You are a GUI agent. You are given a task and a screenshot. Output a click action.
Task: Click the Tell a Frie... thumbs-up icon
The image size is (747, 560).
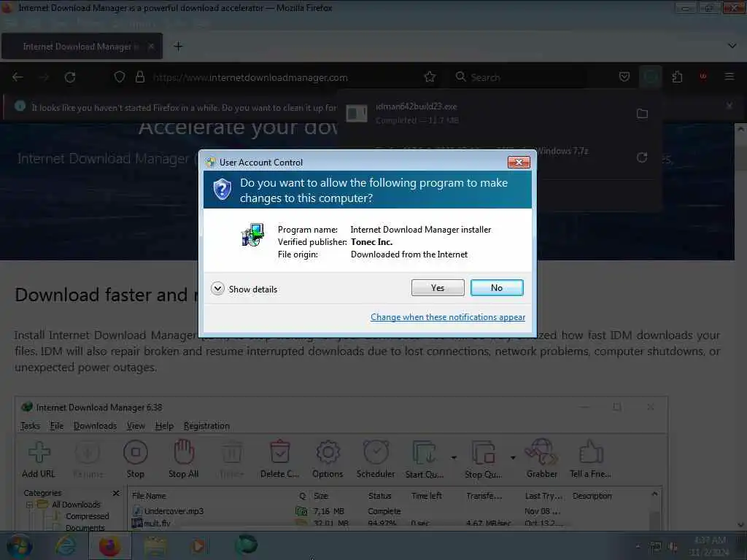(x=591, y=459)
